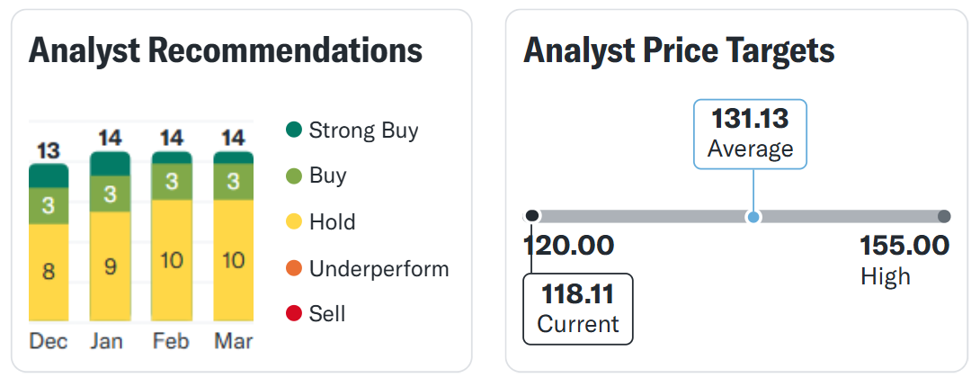Click the Dec bar's Strong Buy dark-green segment
Screen dimensions: 980x378
49,175
